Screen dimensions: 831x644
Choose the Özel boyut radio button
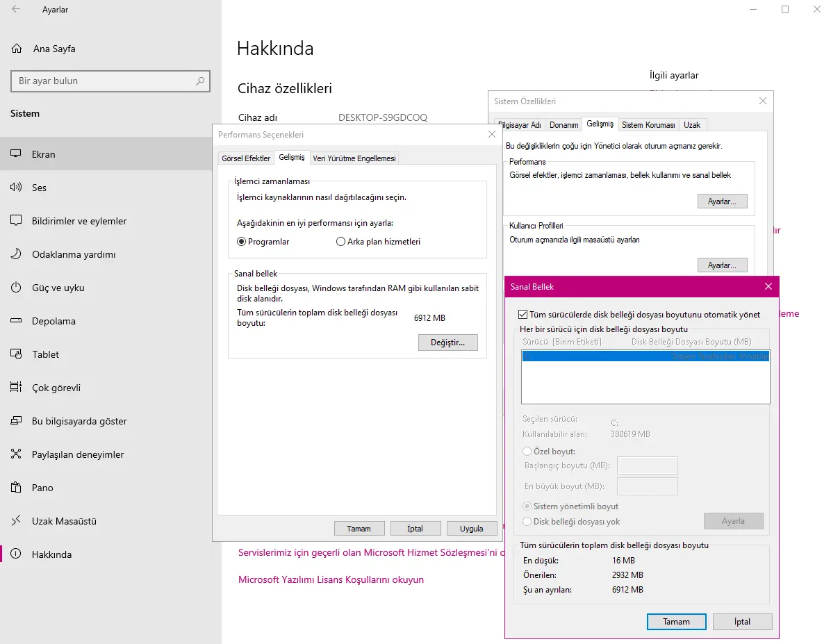click(x=527, y=451)
